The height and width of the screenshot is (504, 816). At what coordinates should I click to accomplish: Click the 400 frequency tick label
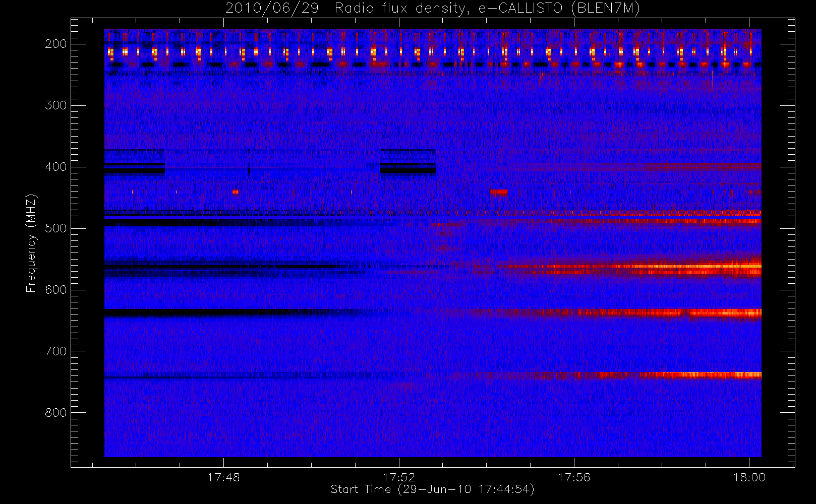[x=56, y=167]
